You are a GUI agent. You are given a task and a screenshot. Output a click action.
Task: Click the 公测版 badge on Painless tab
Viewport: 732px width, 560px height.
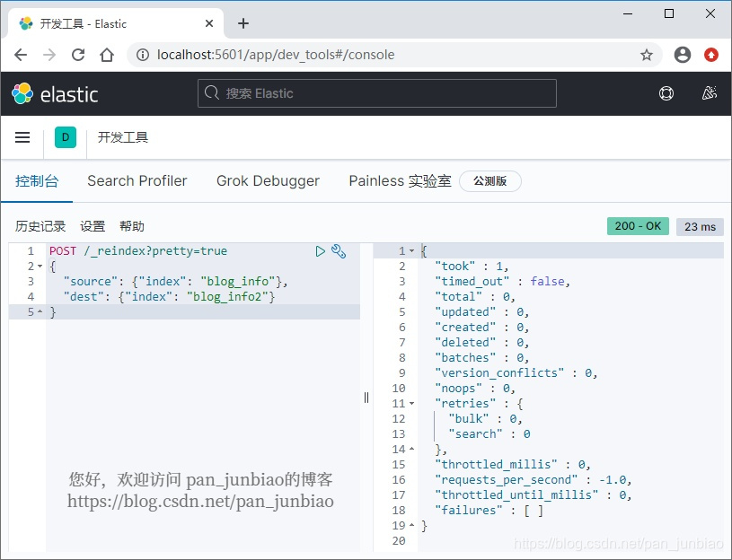pos(490,180)
